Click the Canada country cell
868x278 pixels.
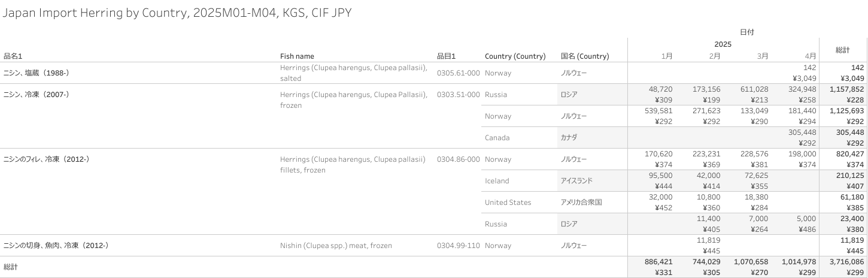(497, 138)
